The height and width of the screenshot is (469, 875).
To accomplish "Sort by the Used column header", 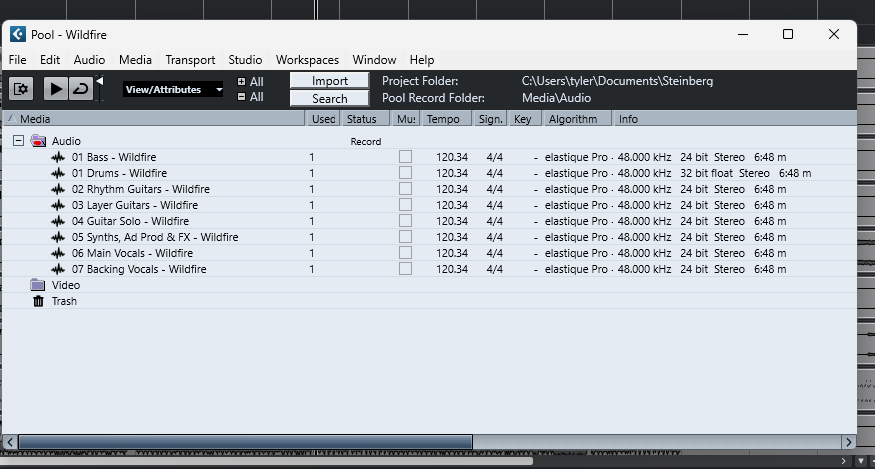I will (324, 119).
